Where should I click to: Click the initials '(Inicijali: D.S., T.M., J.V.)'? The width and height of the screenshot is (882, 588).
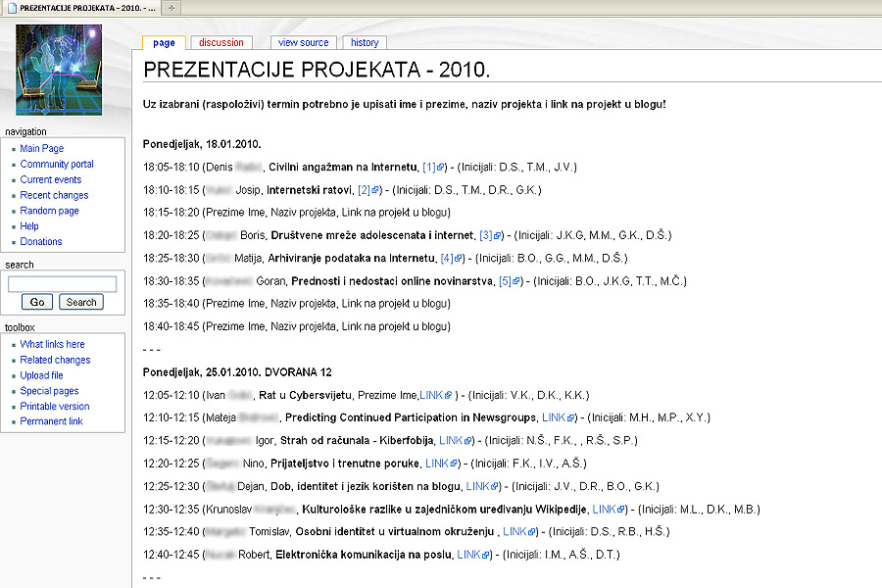(x=516, y=168)
